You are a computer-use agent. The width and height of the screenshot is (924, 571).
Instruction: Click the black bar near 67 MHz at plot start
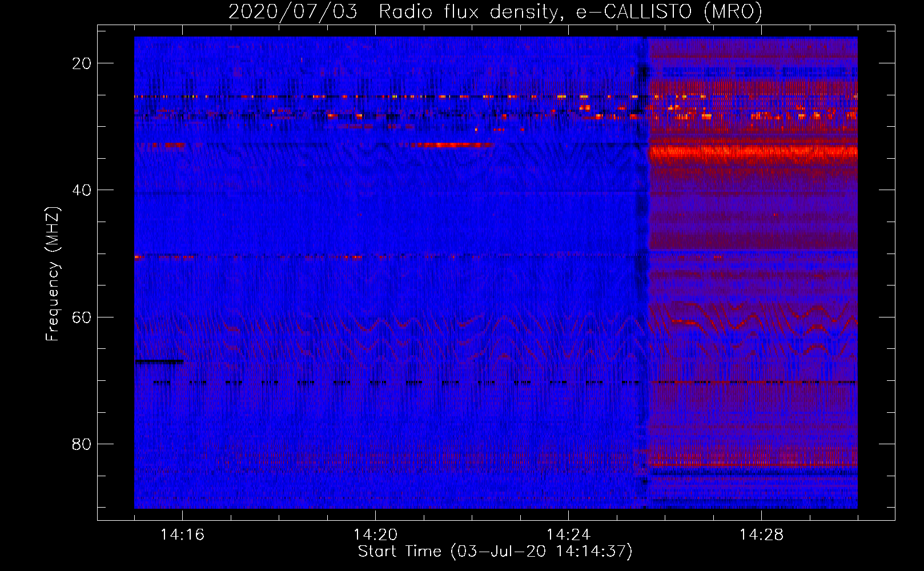160,361
